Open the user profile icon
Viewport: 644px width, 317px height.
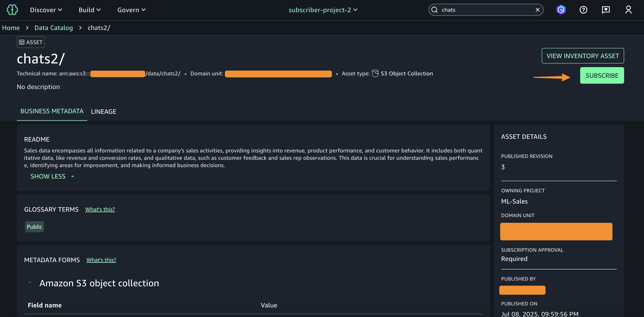pos(628,10)
